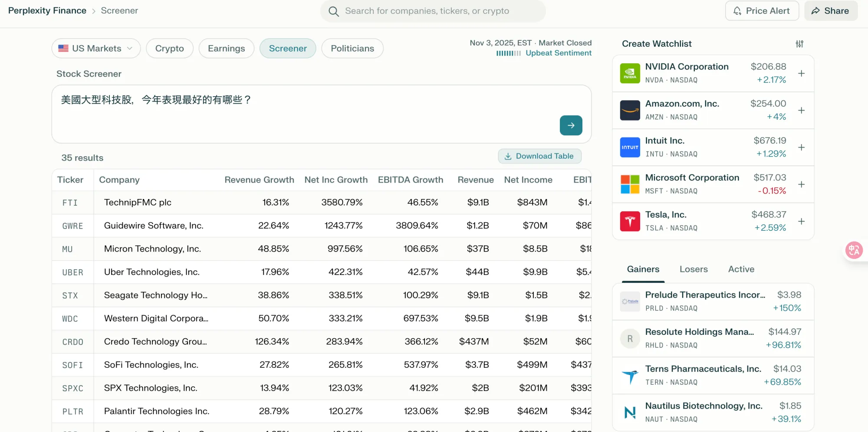Viewport: 868px width, 432px height.
Task: Click the UBER ticker cell
Action: point(72,272)
